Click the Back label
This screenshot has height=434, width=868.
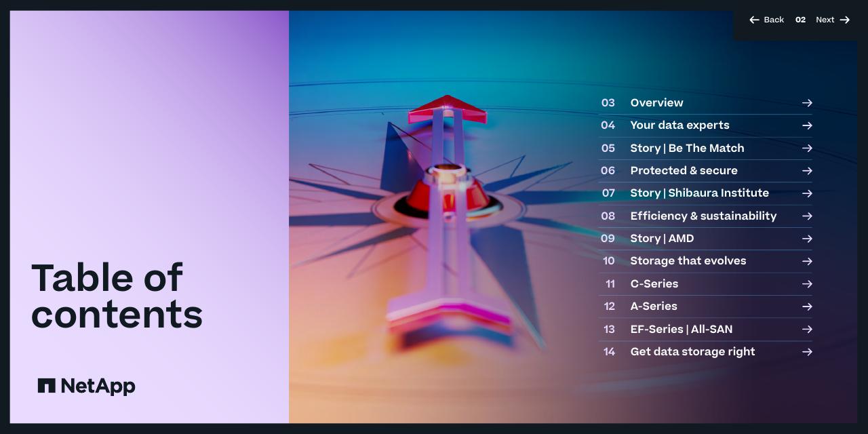tap(774, 20)
